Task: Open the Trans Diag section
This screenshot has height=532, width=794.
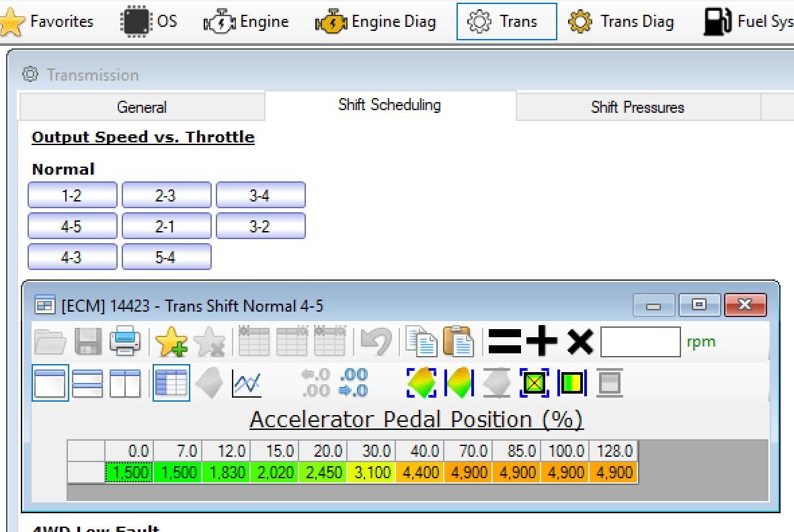Action: (x=621, y=21)
